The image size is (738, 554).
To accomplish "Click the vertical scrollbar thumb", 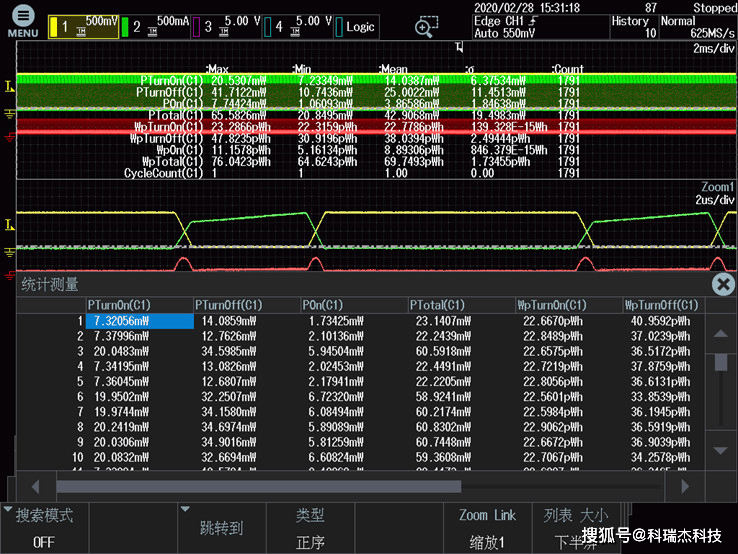I will point(721,362).
